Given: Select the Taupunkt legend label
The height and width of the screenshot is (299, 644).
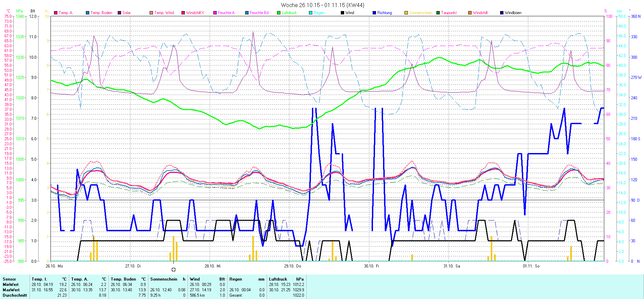Looking at the screenshot, I should (449, 13).
